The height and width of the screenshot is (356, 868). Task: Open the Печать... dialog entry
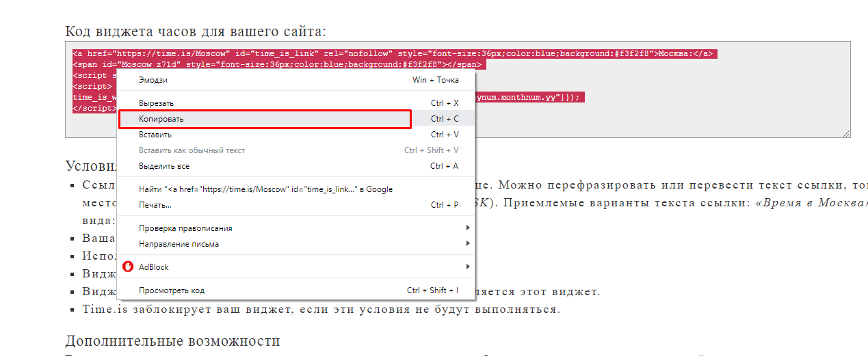pos(155,205)
